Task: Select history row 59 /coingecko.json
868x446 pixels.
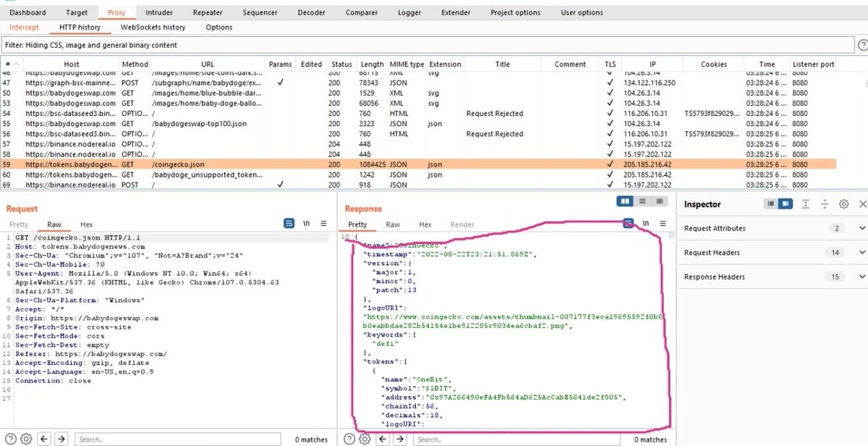Action: coord(420,164)
